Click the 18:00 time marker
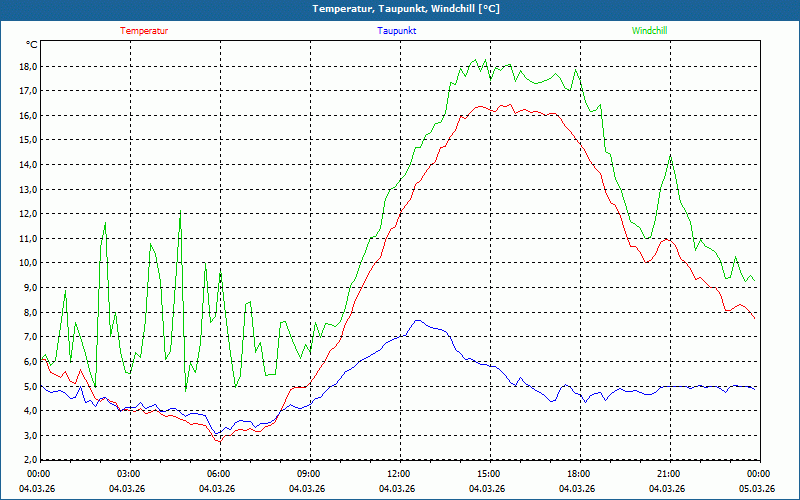Image resolution: width=800 pixels, height=500 pixels. 579,474
